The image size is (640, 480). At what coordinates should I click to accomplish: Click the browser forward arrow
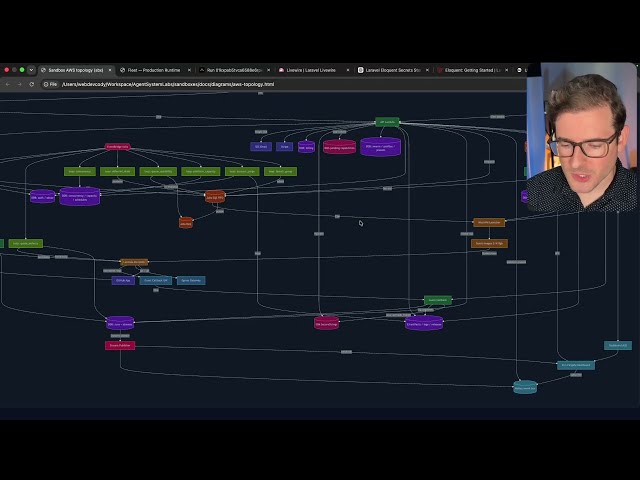pyautogui.click(x=19, y=84)
